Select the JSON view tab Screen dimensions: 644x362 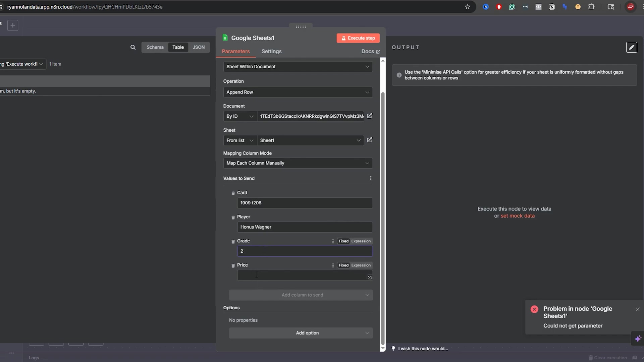(x=198, y=47)
